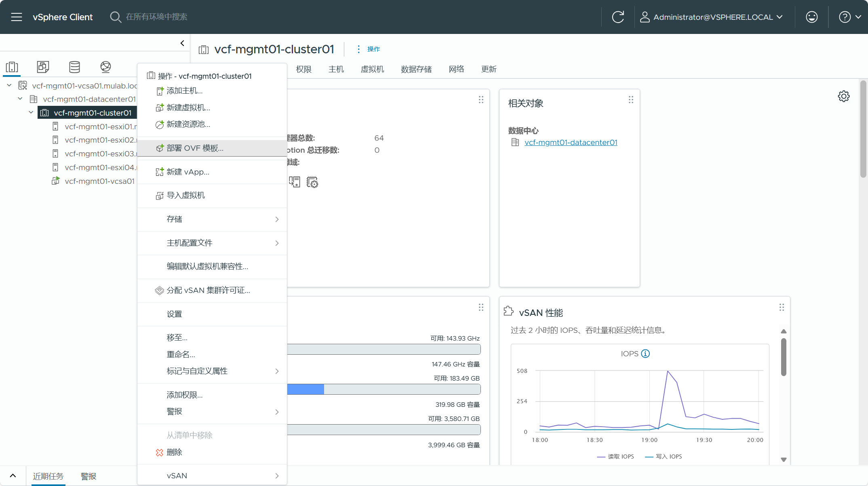The height and width of the screenshot is (486, 868).
Task: Switch to Networking inventory view icon
Action: click(x=105, y=67)
